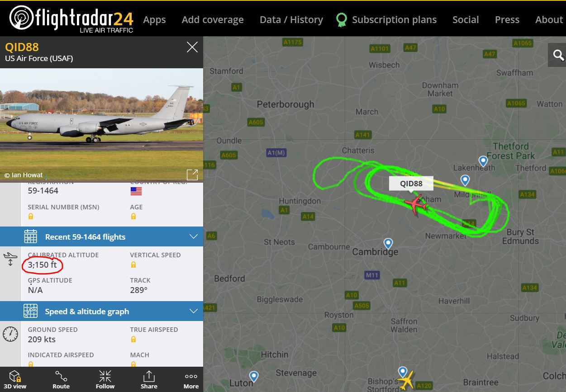Expand Speed & altitude graph section
566x392 pixels.
(x=101, y=311)
